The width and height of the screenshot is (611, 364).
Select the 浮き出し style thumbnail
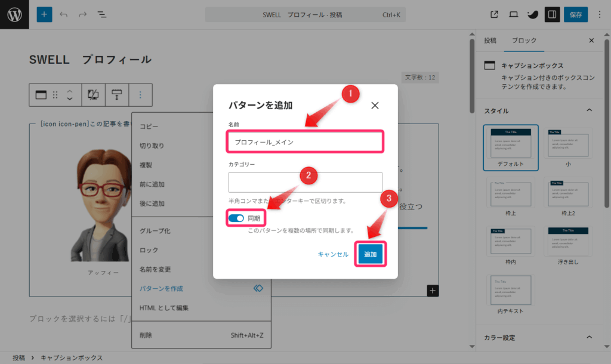tap(568, 246)
